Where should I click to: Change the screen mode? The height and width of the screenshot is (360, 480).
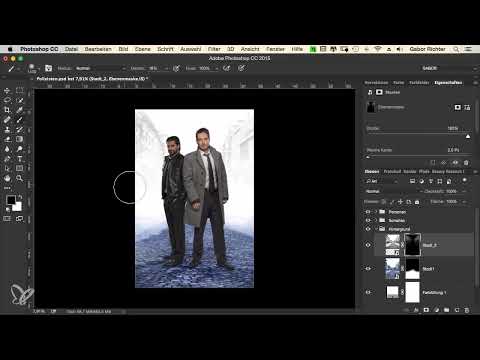coord(20,219)
